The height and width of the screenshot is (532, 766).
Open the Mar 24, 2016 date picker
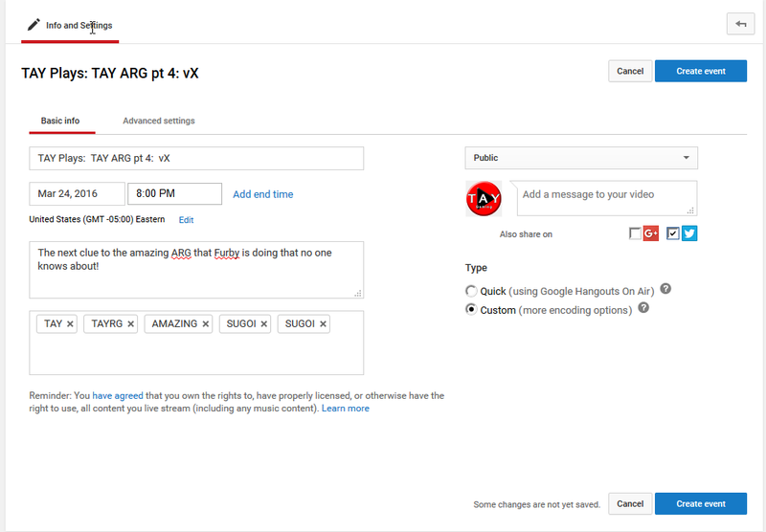[77, 194]
